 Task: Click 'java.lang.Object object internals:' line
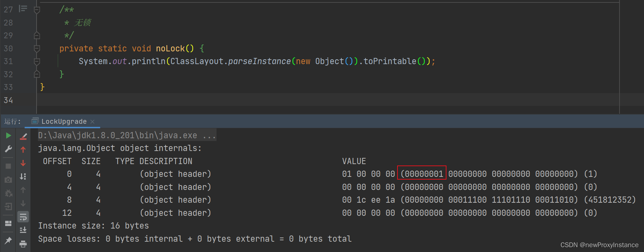tap(120, 148)
